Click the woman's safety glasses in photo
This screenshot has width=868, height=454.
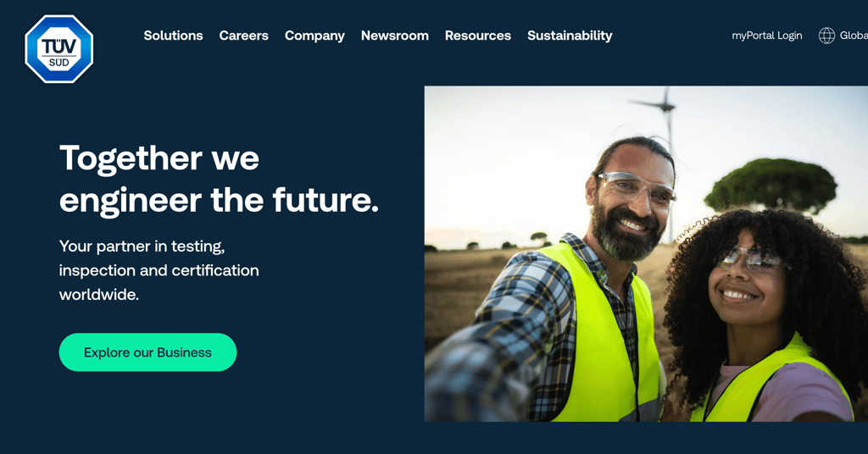(x=751, y=259)
